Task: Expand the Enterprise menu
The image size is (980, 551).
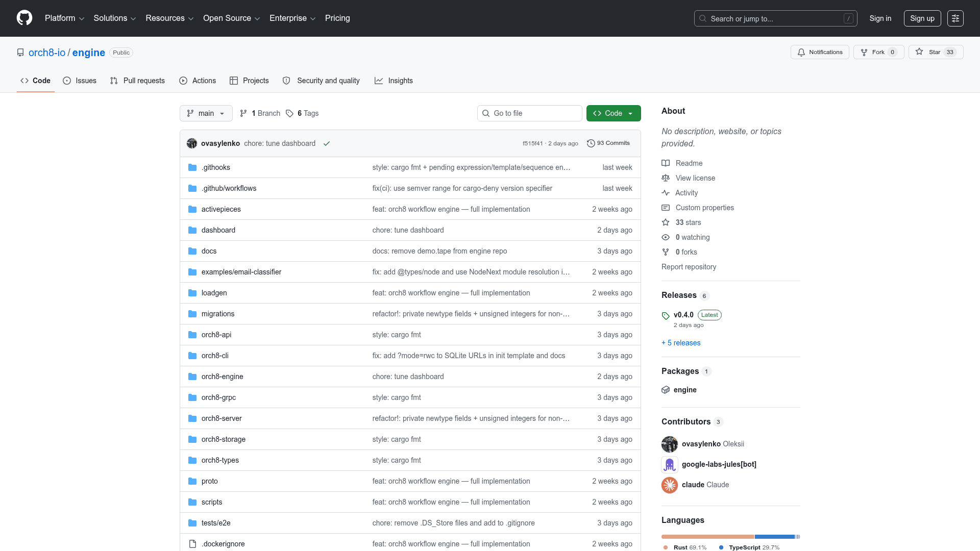Action: click(x=292, y=18)
